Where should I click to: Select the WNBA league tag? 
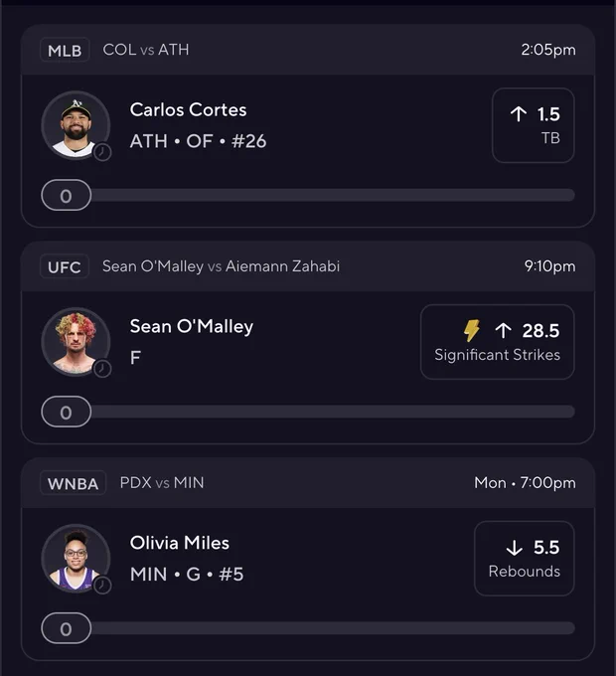coord(73,483)
